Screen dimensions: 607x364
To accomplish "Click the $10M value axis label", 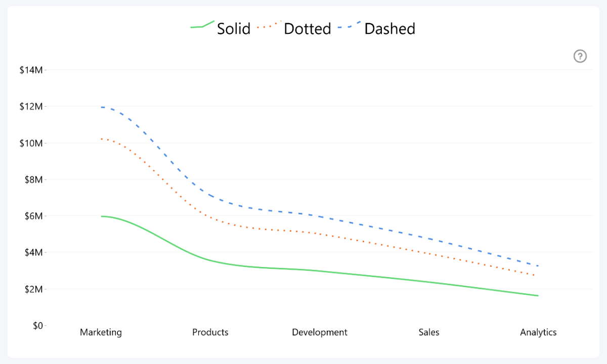I will point(31,143).
